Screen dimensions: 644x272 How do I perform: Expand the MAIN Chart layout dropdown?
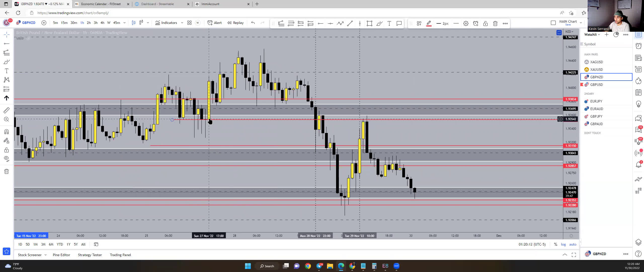click(581, 22)
